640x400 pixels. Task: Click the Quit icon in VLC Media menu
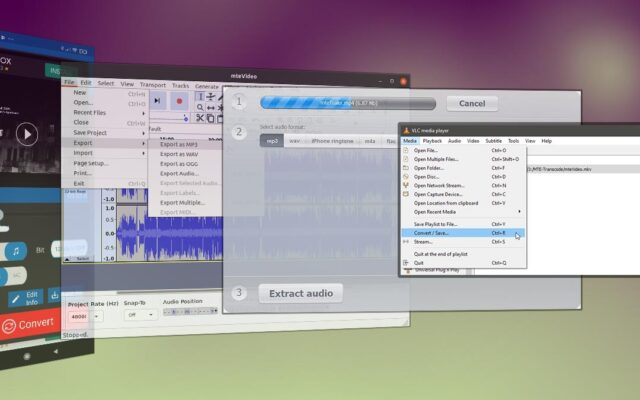(406, 263)
